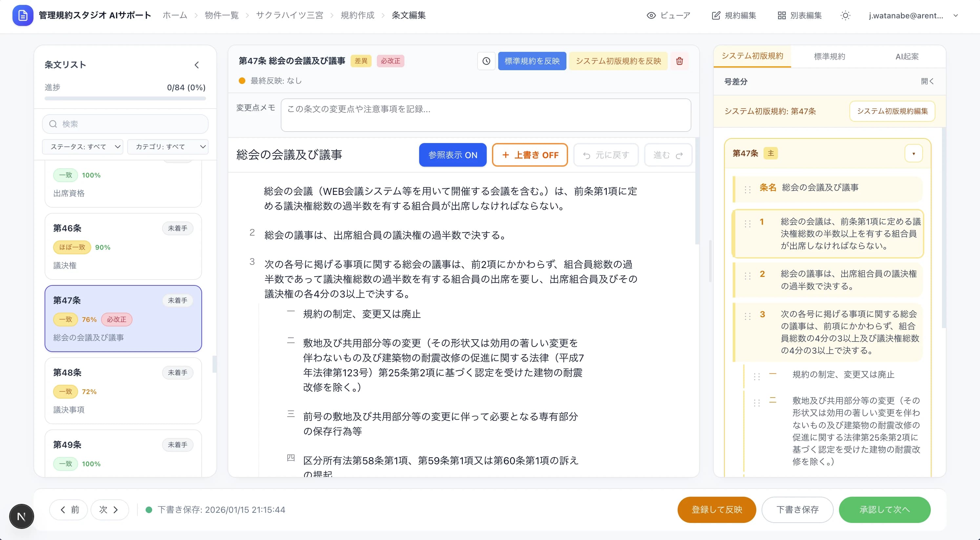The height and width of the screenshot is (540, 980).
Task: Click the history clock icon
Action: [x=486, y=61]
